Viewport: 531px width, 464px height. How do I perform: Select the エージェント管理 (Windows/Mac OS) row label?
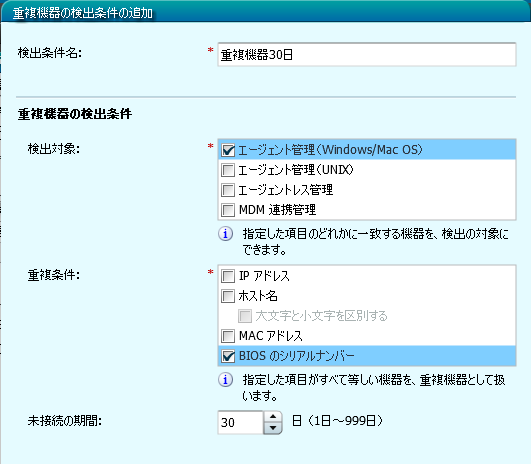(331, 150)
